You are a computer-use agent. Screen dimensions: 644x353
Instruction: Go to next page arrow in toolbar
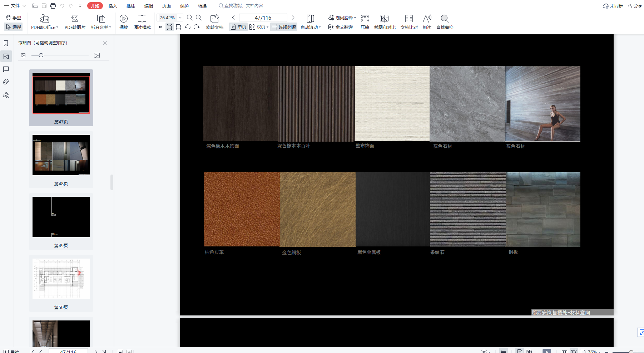tap(293, 18)
